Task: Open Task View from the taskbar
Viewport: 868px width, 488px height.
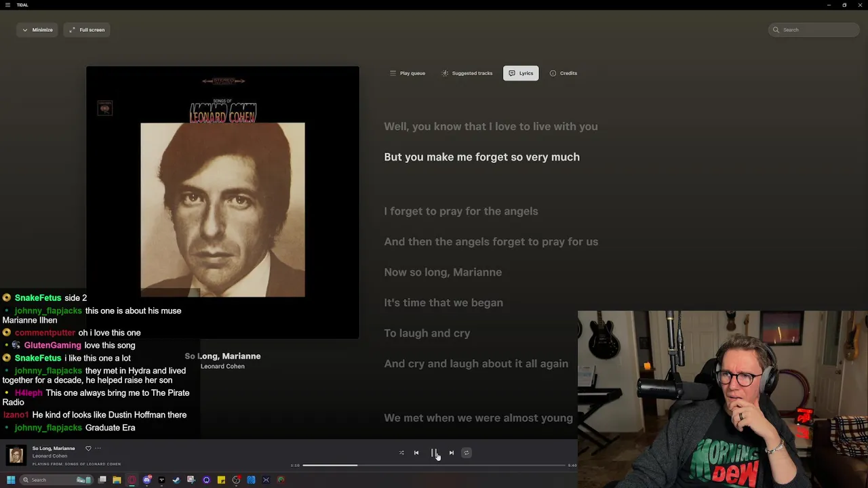Action: pyautogui.click(x=102, y=480)
